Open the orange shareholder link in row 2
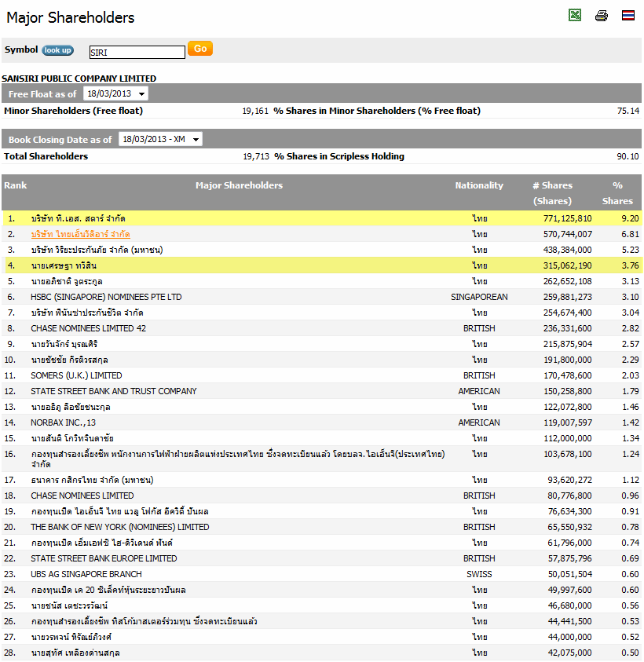Viewport: 644px width, 662px height. [x=80, y=234]
